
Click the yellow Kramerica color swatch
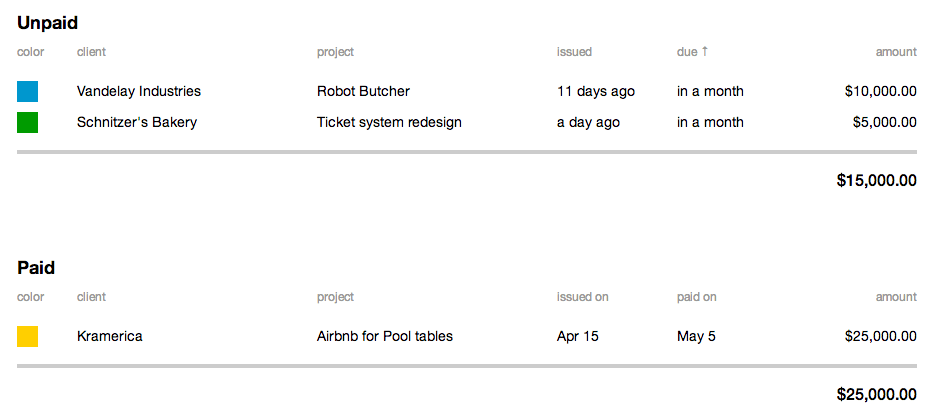[x=27, y=336]
